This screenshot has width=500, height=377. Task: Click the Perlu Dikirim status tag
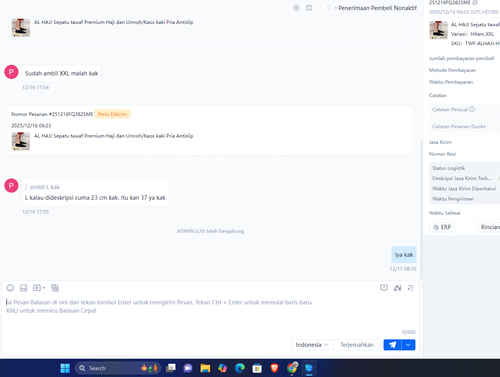pos(112,114)
